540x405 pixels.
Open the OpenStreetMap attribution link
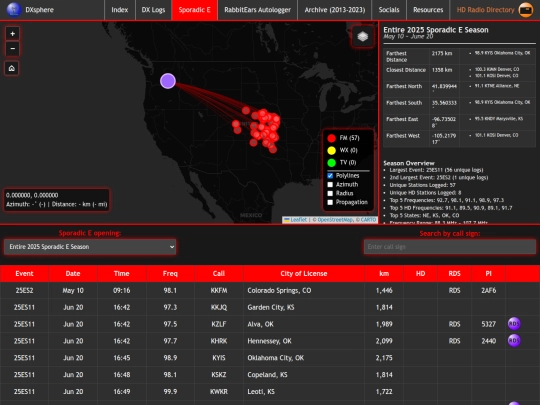click(335, 220)
